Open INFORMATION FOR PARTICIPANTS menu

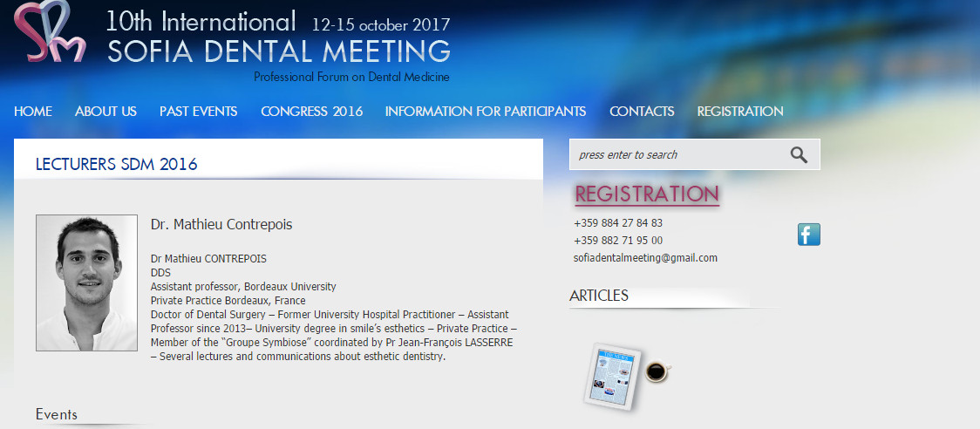486,112
